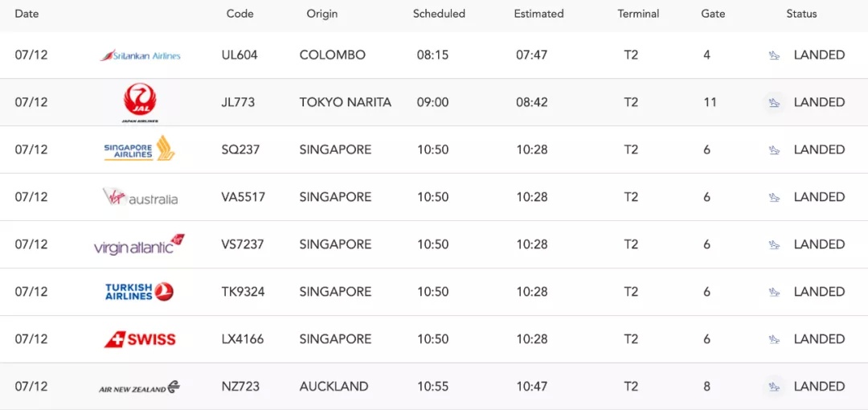Click the Scheduled column header
Screen dimensions: 868x410
pos(439,14)
